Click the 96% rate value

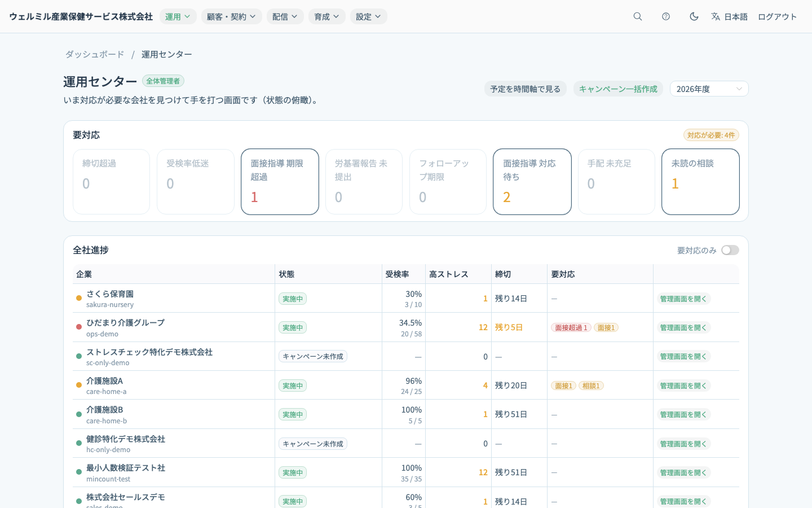point(414,381)
